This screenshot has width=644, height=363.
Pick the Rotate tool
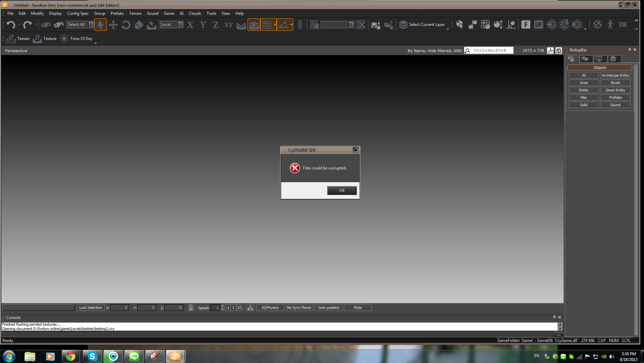126,25
